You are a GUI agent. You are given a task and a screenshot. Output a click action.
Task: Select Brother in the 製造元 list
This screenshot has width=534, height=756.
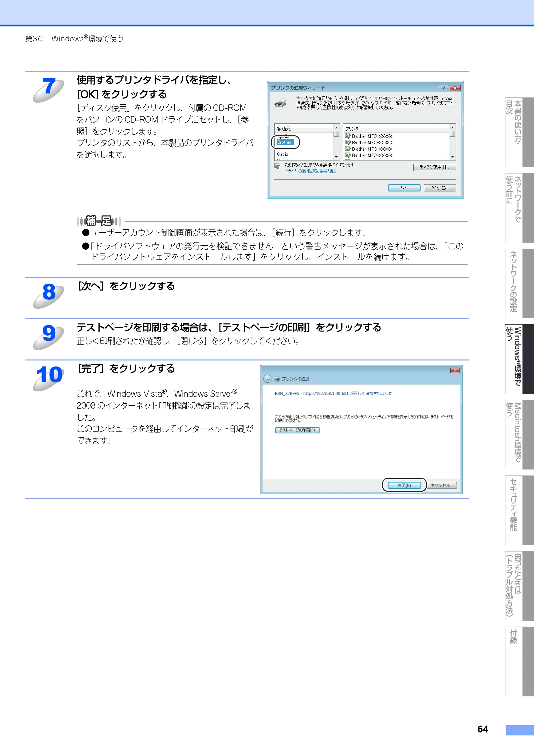click(x=284, y=142)
